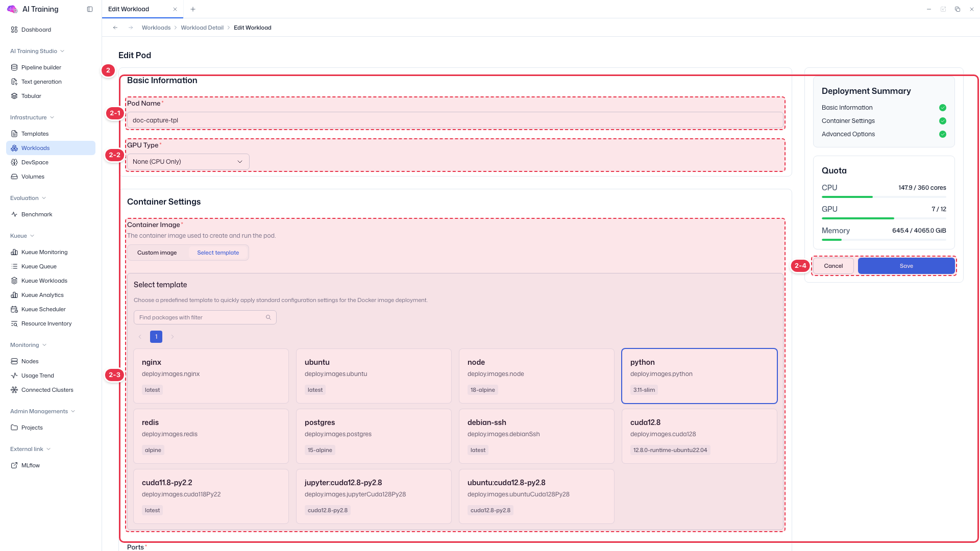Click the Pipeline builder icon
Viewport: 980px width, 551px height.
[14, 67]
